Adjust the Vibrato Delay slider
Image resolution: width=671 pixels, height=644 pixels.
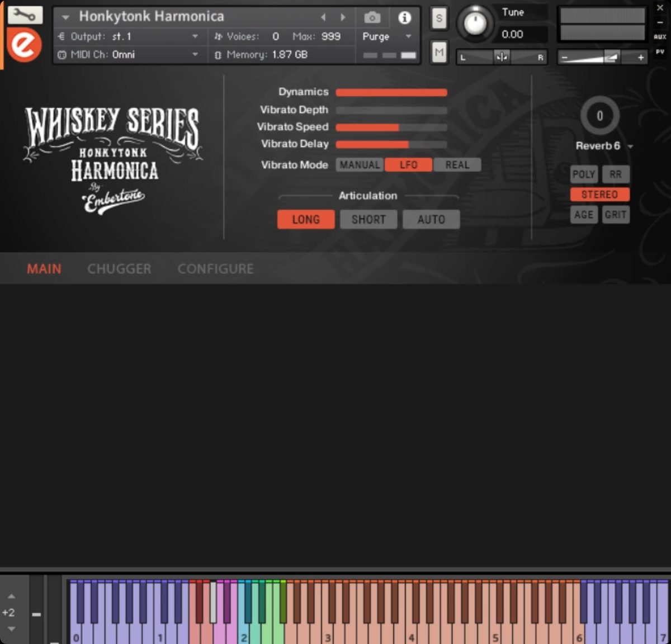[391, 144]
